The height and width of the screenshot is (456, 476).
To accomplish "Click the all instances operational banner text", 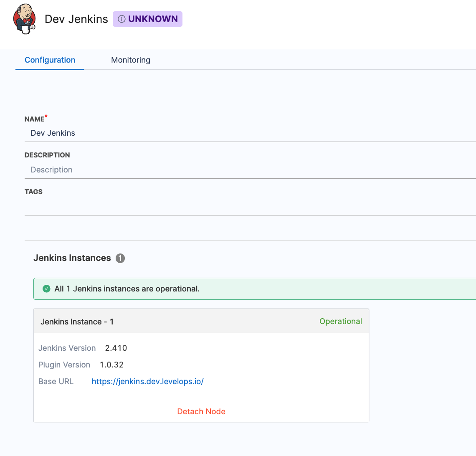I will point(127,289).
